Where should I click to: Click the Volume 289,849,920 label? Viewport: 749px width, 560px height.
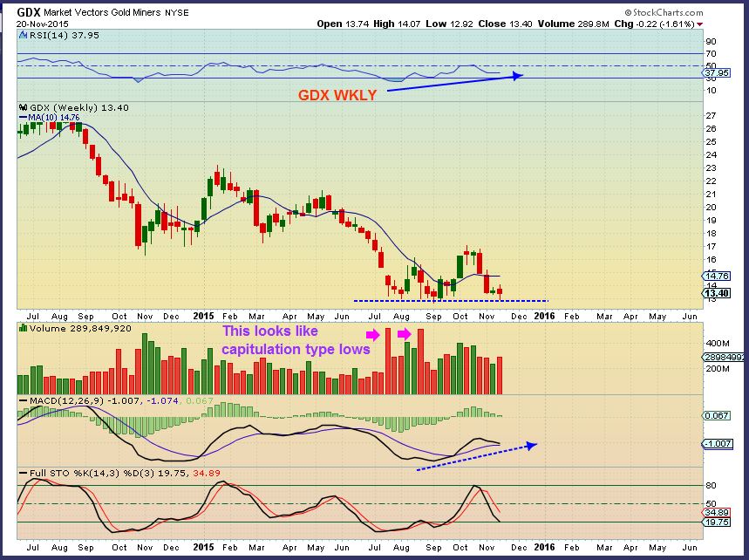tap(79, 328)
